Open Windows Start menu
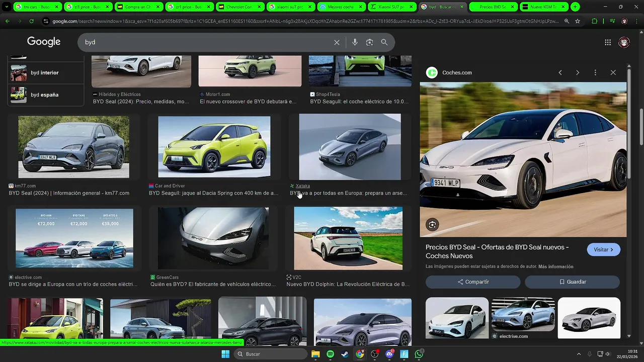This screenshot has width=644, height=362. 225,354
